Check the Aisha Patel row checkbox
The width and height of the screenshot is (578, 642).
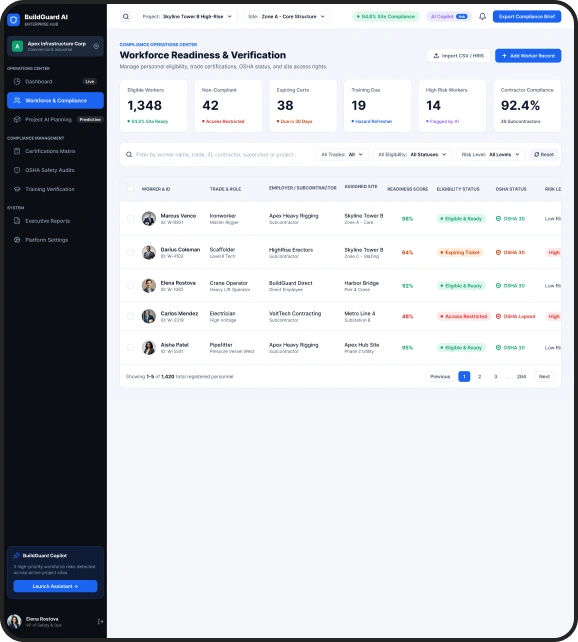pos(130,348)
